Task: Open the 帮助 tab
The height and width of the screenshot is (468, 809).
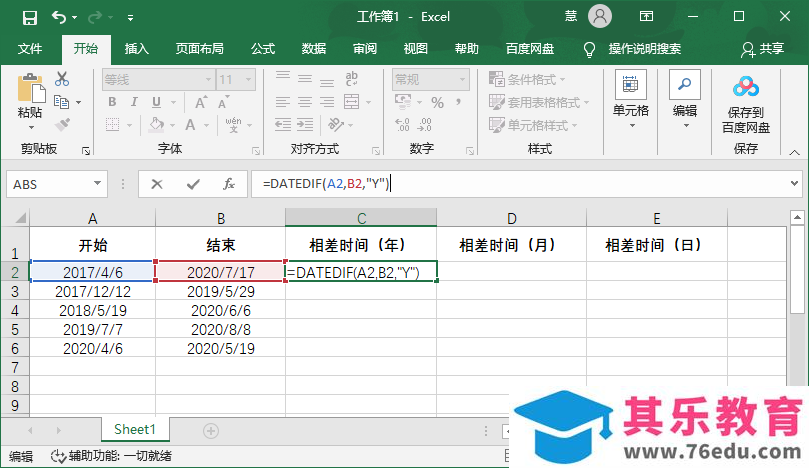Action: (x=467, y=49)
